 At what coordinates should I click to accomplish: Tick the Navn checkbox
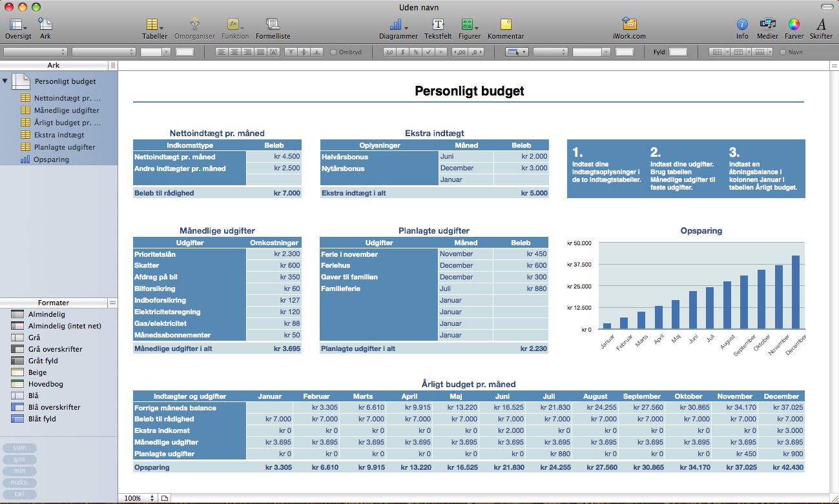click(783, 52)
